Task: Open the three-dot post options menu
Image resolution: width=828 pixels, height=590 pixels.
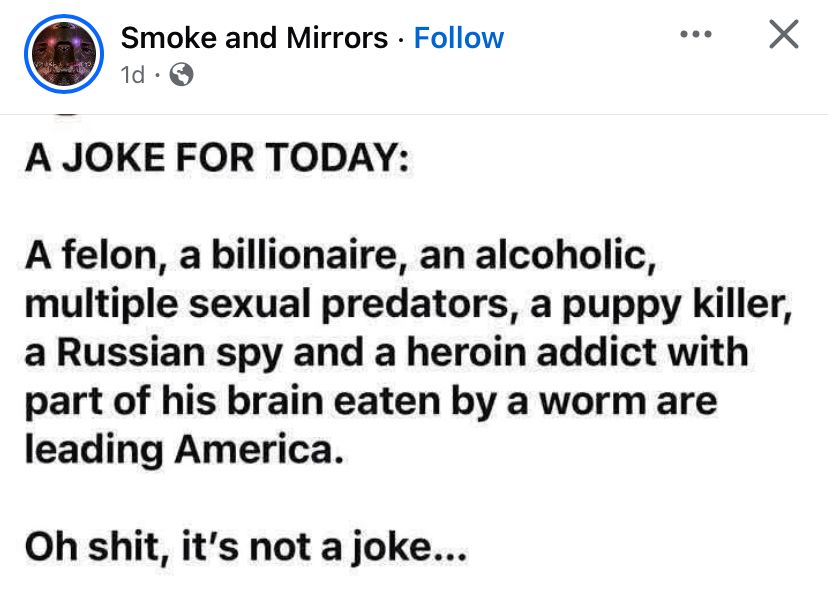Action: 696,34
